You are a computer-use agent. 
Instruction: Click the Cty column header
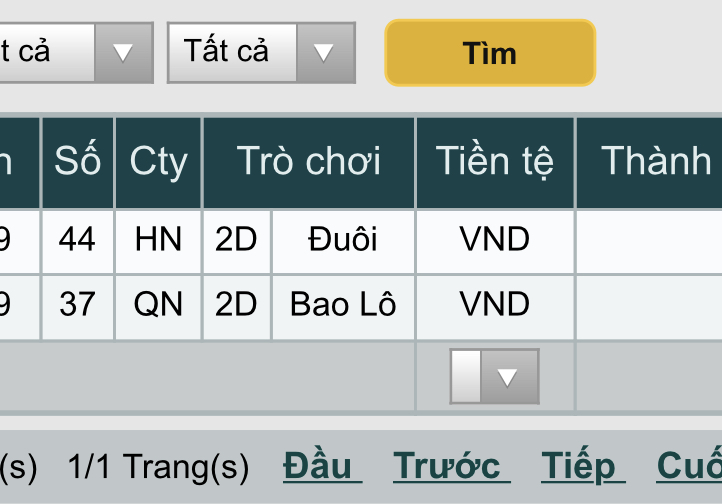click(158, 162)
